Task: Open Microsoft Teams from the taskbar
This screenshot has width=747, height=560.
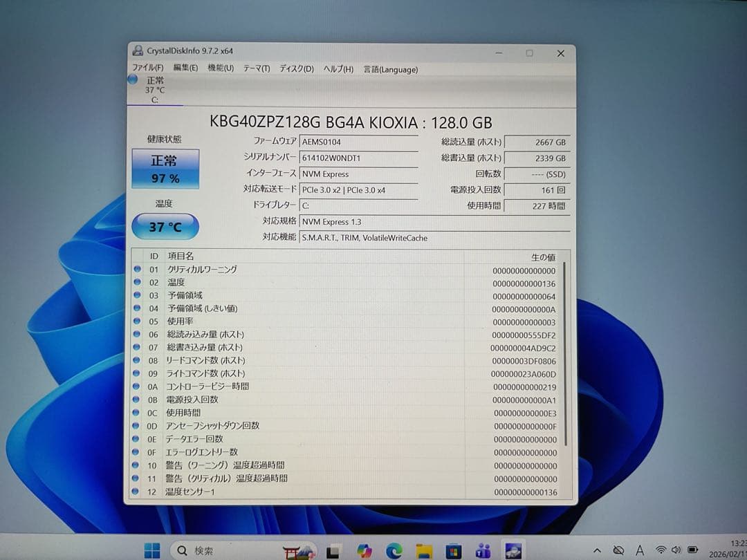Action: point(483,551)
